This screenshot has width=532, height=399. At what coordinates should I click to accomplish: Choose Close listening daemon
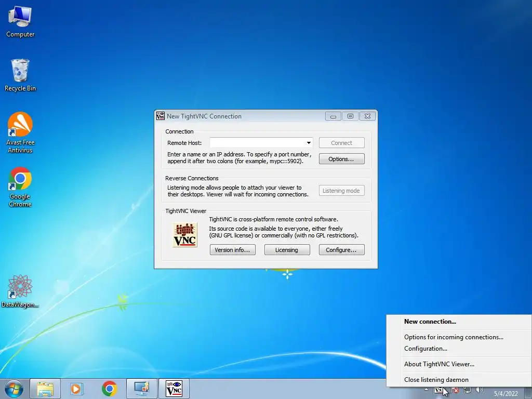click(459, 380)
